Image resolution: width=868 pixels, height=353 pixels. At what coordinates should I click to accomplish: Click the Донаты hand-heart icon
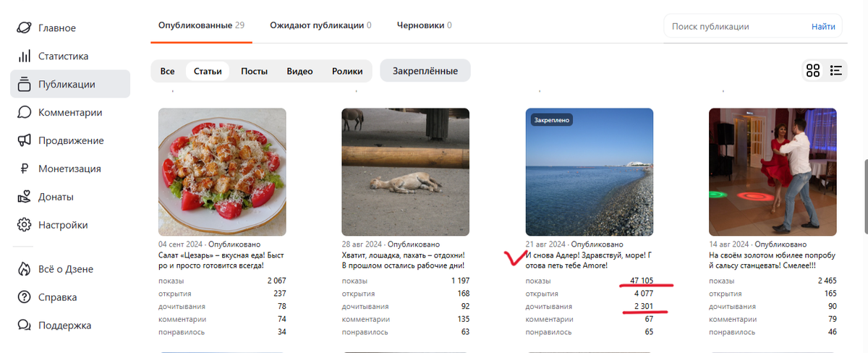[x=25, y=197]
